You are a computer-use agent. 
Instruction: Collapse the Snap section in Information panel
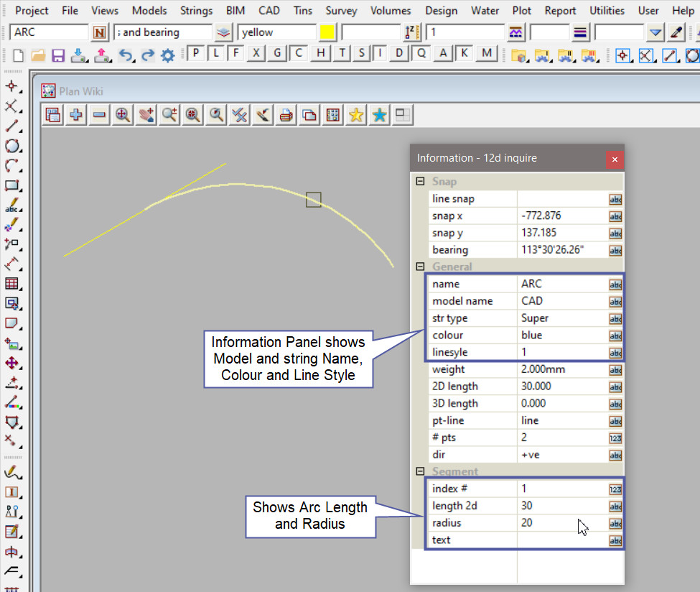[420, 182]
